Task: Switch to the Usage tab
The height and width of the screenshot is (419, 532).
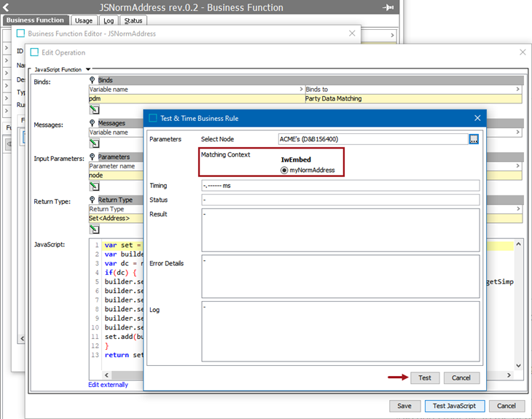Action: 84,20
